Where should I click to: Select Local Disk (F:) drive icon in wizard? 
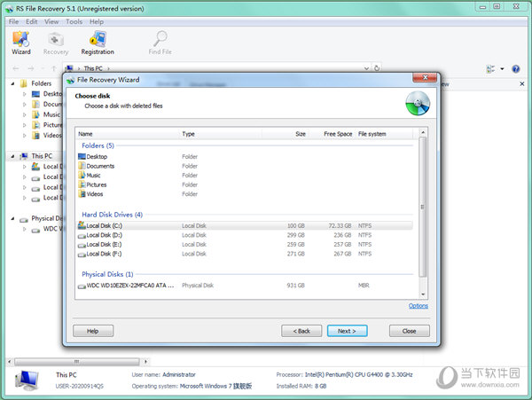click(x=82, y=255)
